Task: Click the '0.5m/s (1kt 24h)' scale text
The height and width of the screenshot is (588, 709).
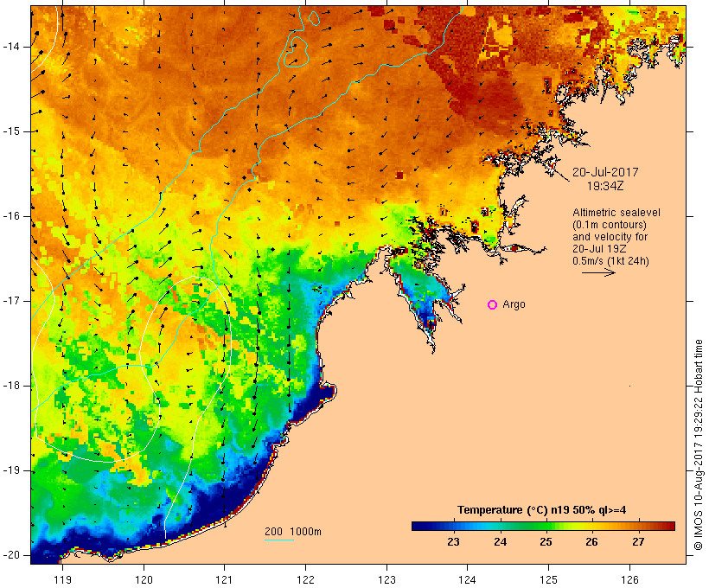Action: pyautogui.click(x=610, y=261)
